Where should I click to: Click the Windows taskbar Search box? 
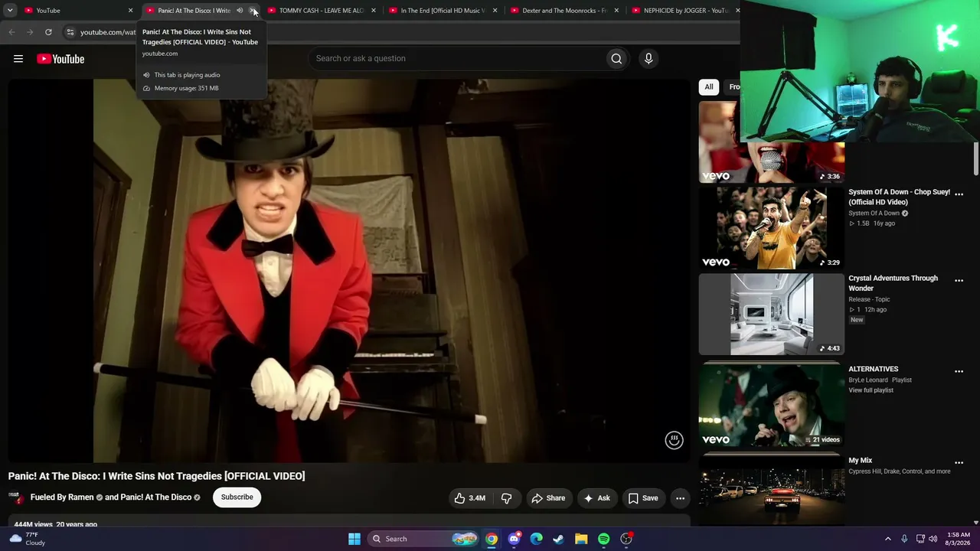423,539
